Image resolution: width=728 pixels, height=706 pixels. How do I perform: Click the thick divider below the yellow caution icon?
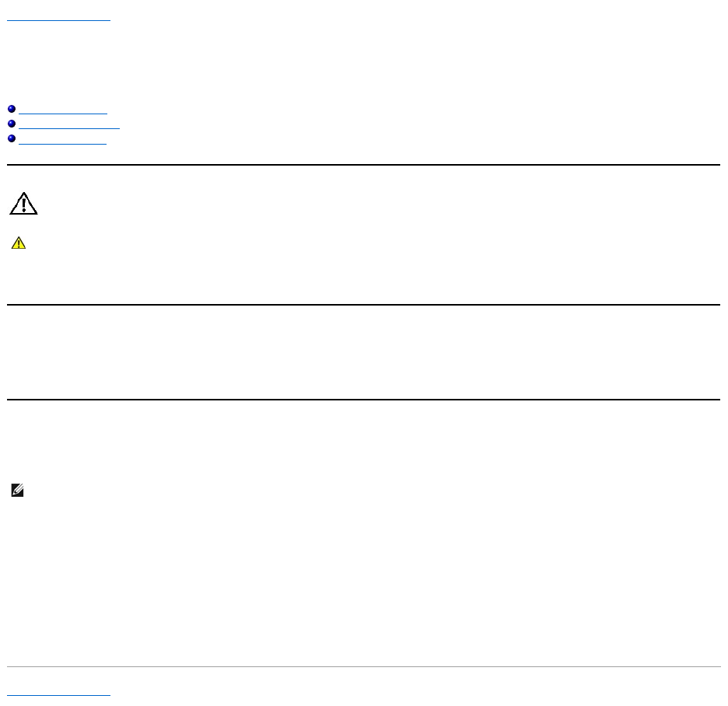tap(364, 305)
